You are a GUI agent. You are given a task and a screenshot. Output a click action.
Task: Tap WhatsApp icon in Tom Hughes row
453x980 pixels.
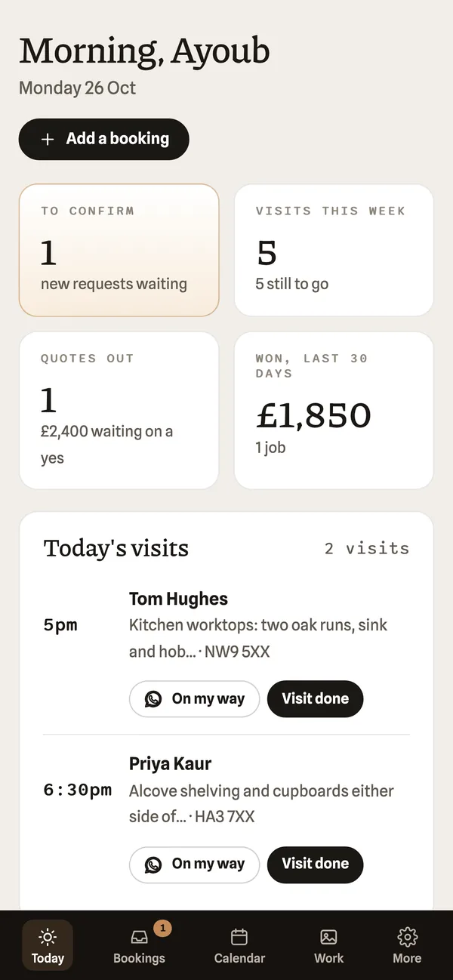pos(153,699)
